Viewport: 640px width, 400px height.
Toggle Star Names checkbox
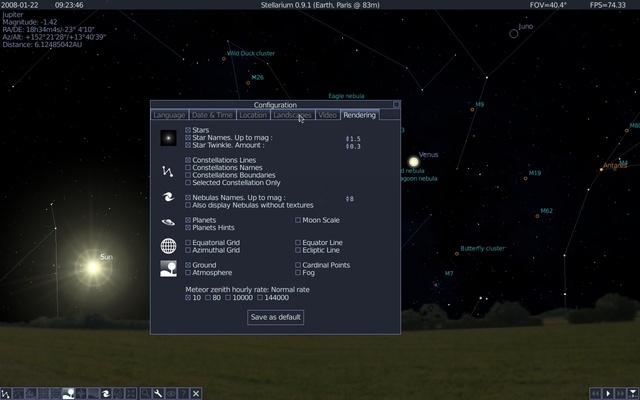(x=188, y=138)
